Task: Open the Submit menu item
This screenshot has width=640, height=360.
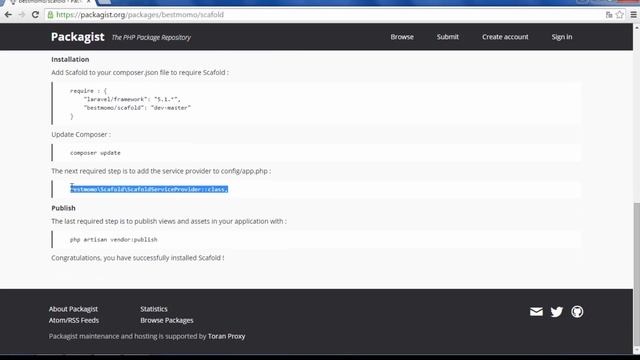Action: pyautogui.click(x=448, y=37)
